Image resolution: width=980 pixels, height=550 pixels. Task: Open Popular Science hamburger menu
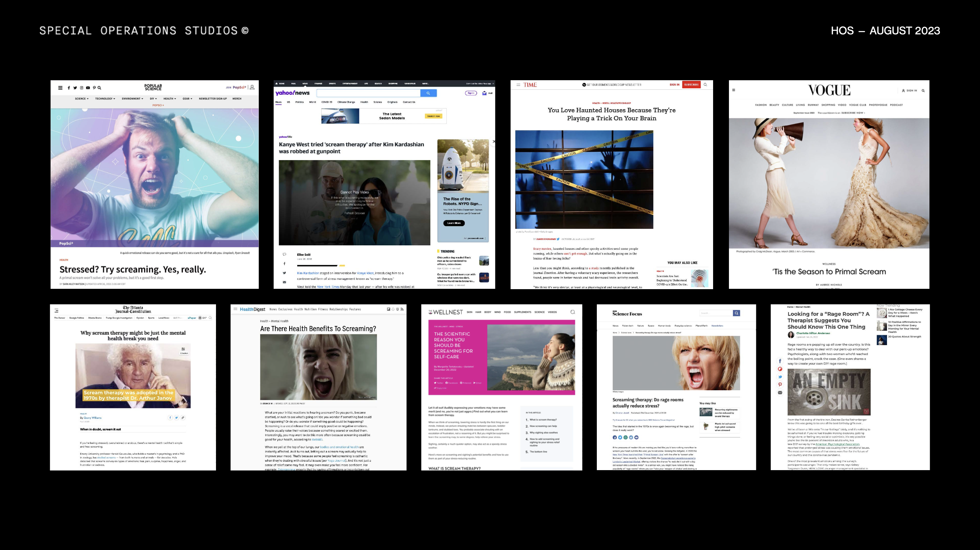click(60, 88)
